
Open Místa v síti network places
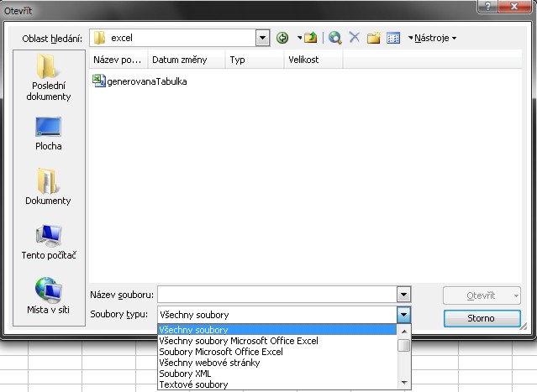(48, 295)
